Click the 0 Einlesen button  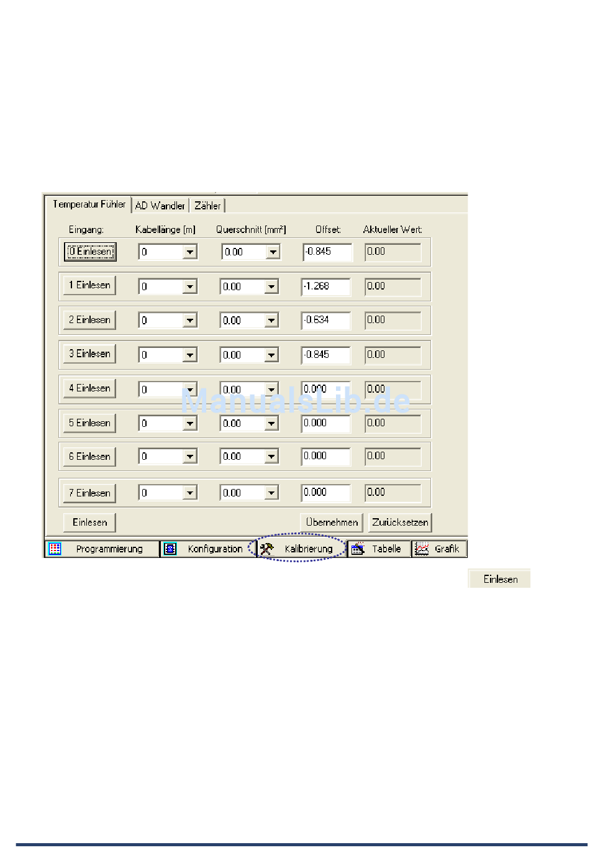point(90,252)
